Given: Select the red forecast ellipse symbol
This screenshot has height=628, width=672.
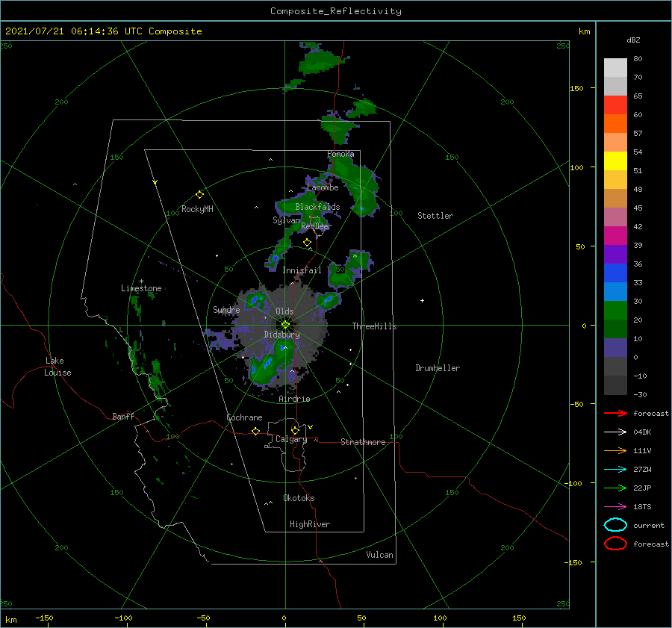Looking at the screenshot, I should pyautogui.click(x=615, y=544).
